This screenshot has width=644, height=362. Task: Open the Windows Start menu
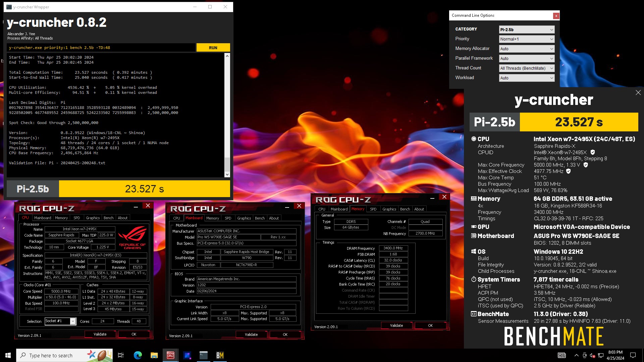click(8, 355)
